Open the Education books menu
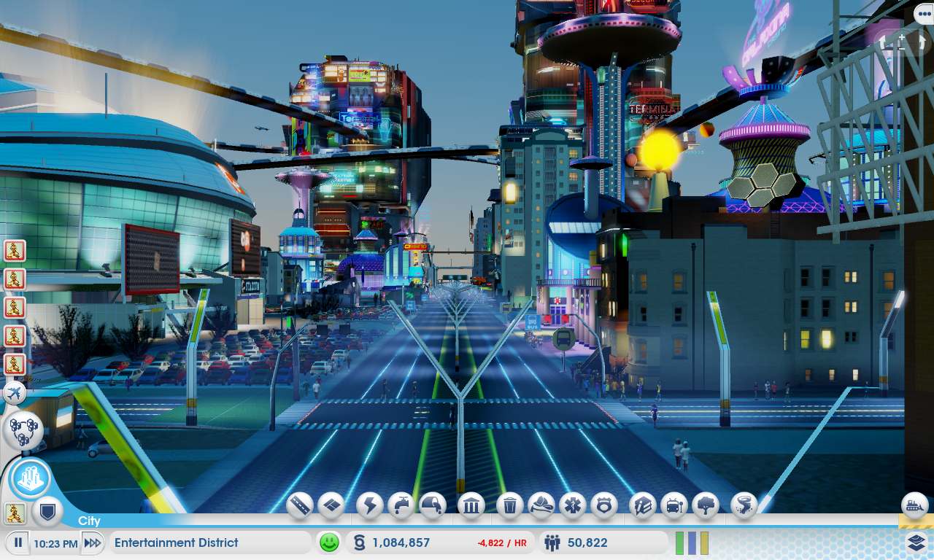The width and height of the screenshot is (934, 560). pos(643,505)
